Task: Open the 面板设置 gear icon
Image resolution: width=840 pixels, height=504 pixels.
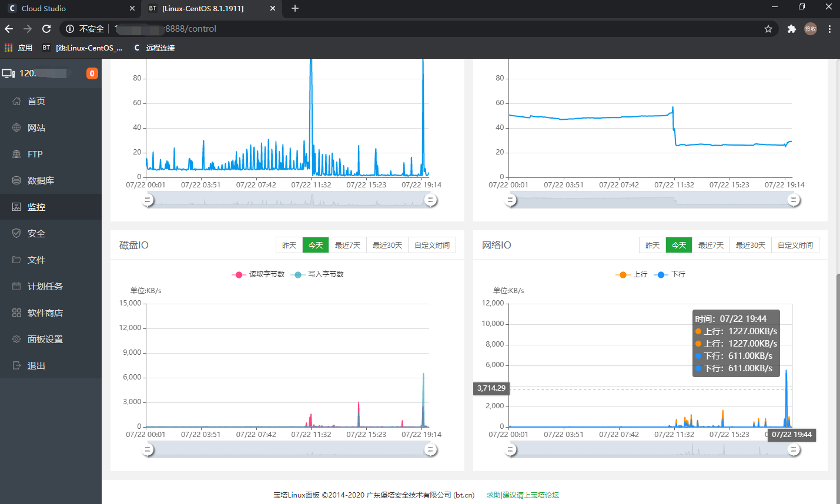Action: [16, 339]
